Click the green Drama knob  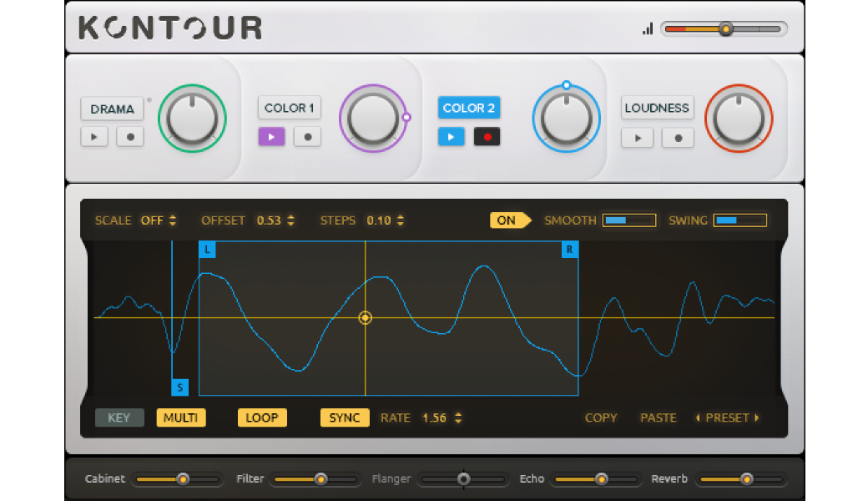(x=192, y=119)
